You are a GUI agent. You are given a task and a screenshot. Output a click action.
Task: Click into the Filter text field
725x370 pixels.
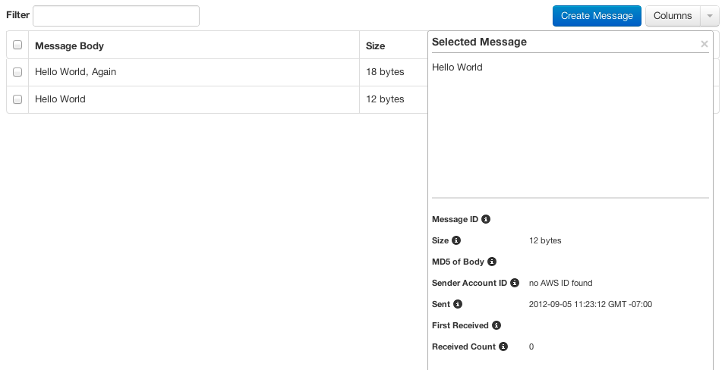click(116, 16)
